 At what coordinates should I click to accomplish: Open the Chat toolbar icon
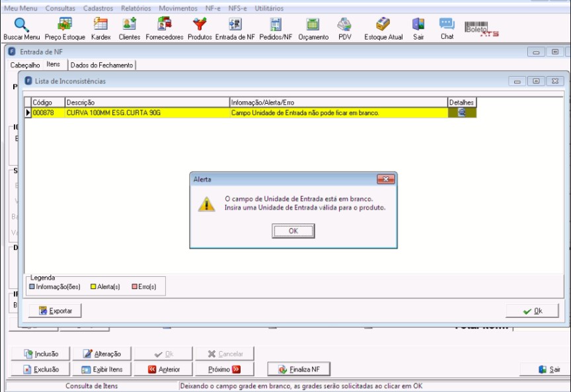pos(447,29)
